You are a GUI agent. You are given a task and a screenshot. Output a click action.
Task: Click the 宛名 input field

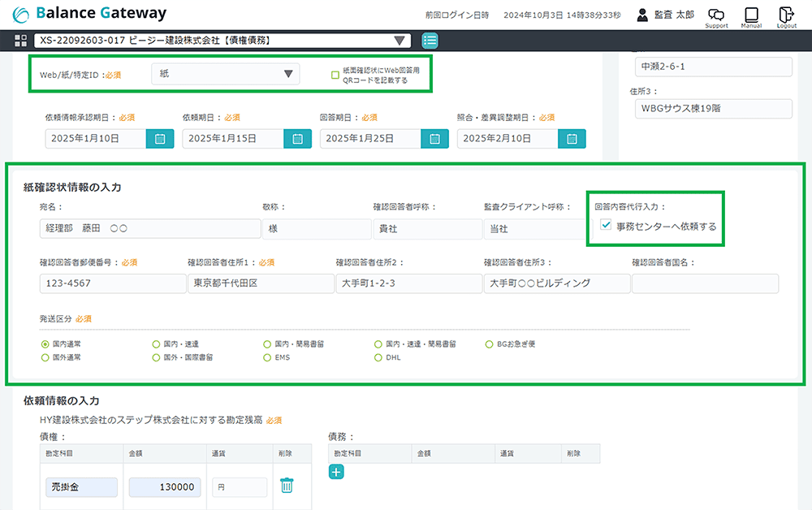(149, 229)
